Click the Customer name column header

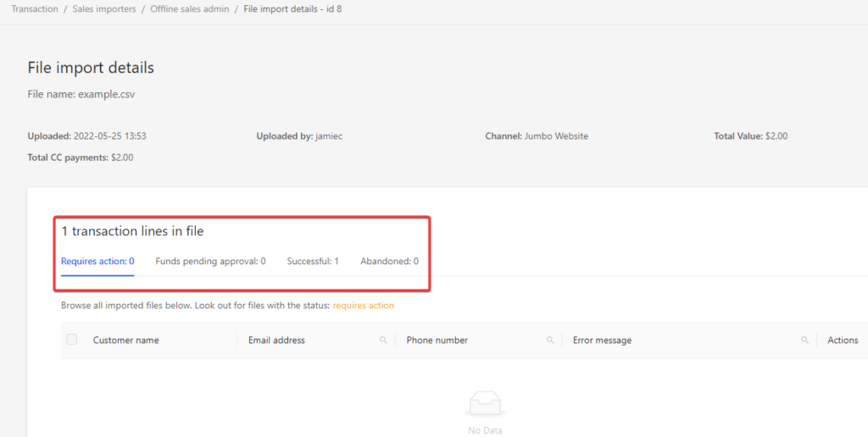(x=125, y=340)
